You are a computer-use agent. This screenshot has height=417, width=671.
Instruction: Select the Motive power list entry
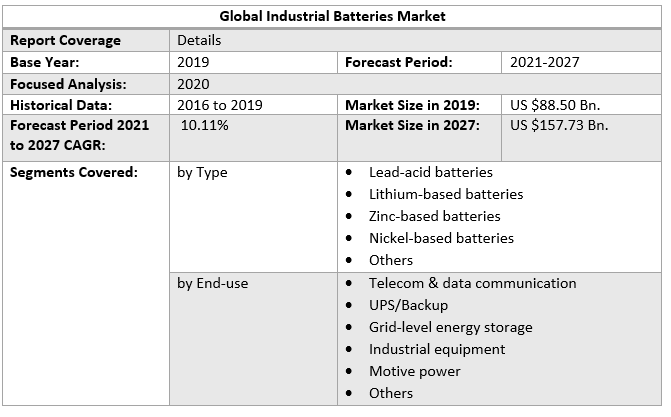[x=414, y=371]
